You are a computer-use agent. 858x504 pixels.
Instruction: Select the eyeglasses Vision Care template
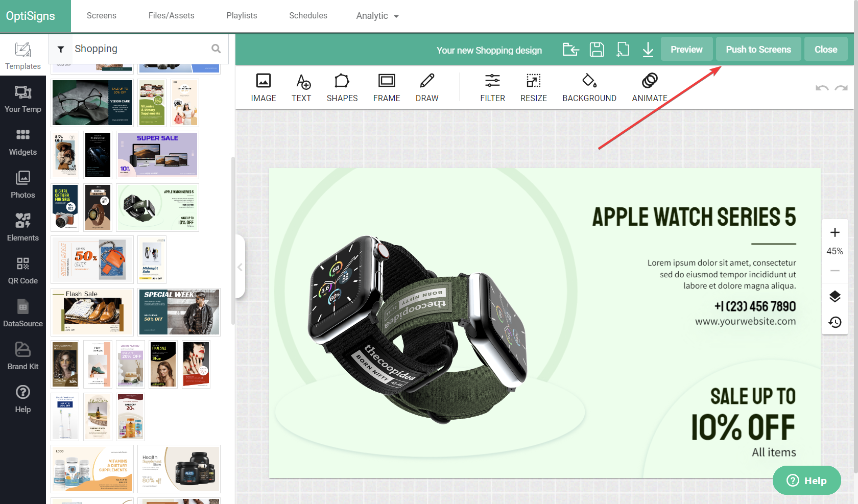(92, 103)
